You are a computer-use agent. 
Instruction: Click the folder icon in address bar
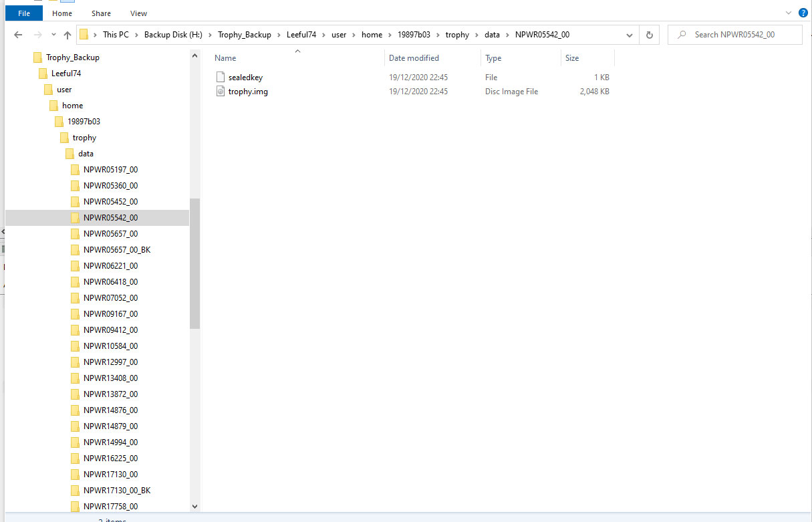[x=84, y=35]
